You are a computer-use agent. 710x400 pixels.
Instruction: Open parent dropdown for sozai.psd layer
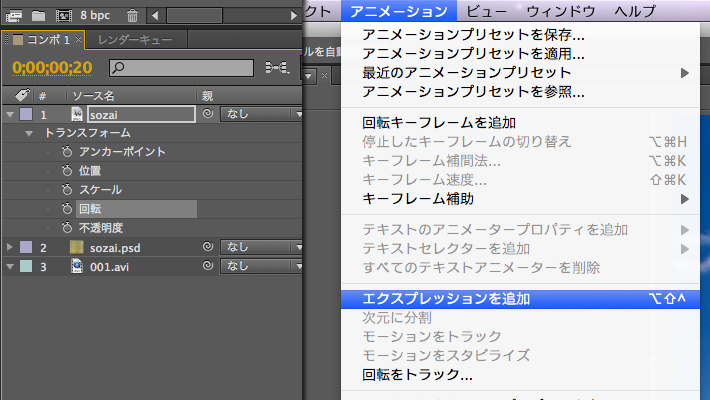point(261,247)
